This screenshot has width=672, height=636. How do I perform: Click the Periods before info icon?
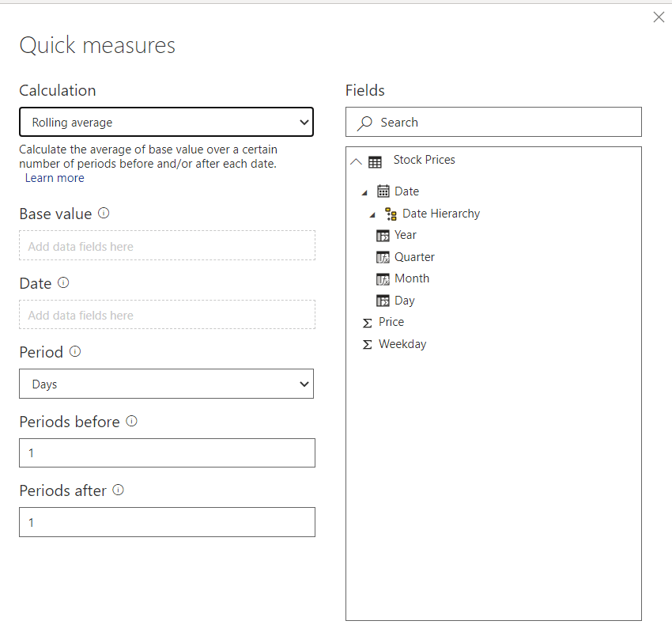point(131,421)
